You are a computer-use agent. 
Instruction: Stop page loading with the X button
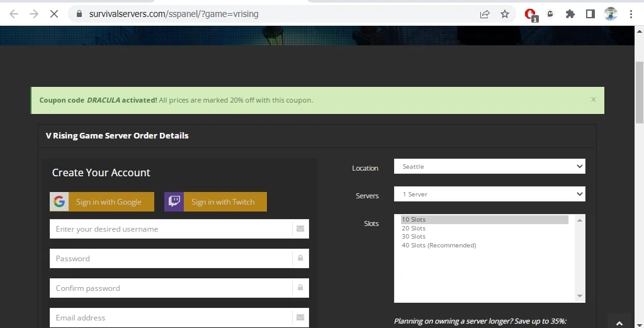click(x=54, y=14)
